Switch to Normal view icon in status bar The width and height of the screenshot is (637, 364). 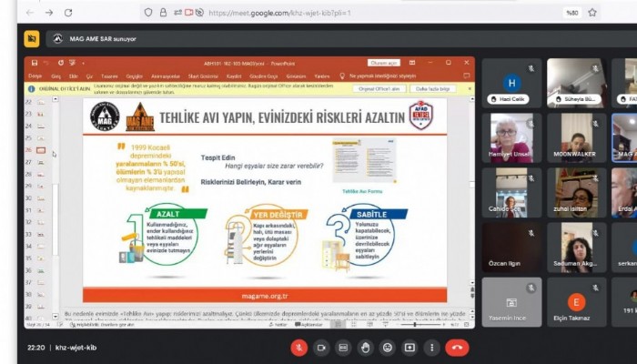pos(338,325)
